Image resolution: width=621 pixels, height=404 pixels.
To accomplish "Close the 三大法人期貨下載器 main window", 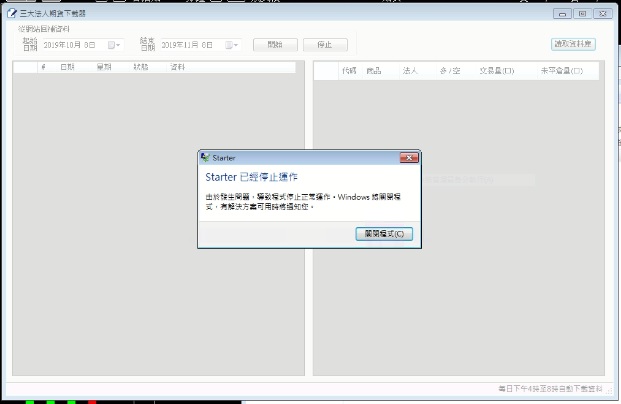I will click(x=603, y=14).
